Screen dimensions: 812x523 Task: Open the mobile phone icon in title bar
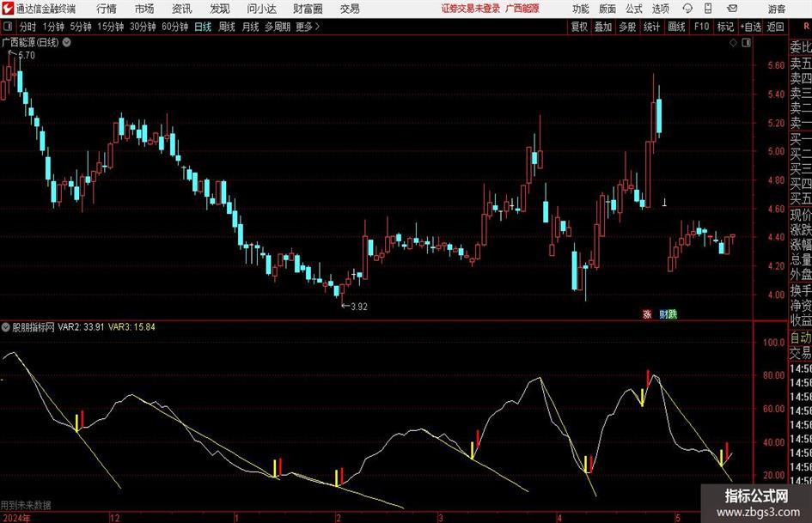coord(708,9)
